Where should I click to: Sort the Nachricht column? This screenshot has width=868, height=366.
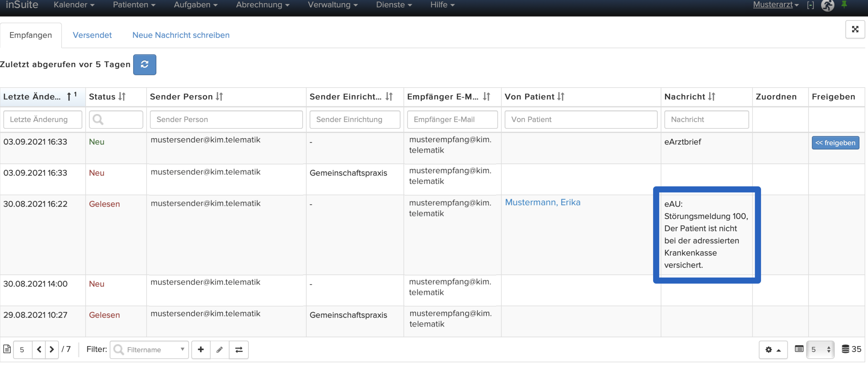[712, 97]
